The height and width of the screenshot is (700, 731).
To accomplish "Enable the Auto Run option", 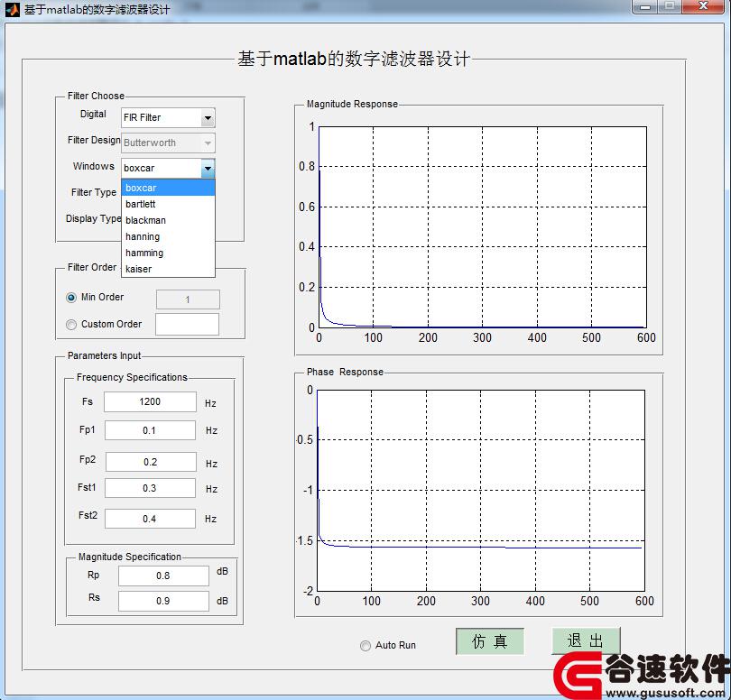I will [365, 646].
